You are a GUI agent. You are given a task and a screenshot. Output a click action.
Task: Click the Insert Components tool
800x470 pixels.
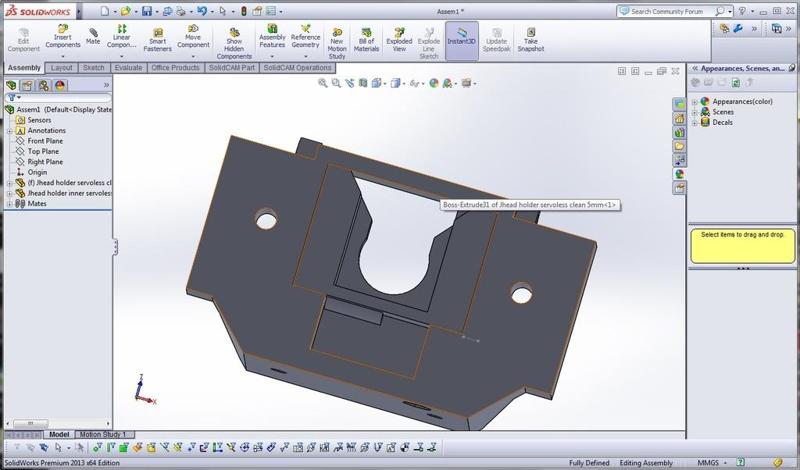tap(63, 37)
